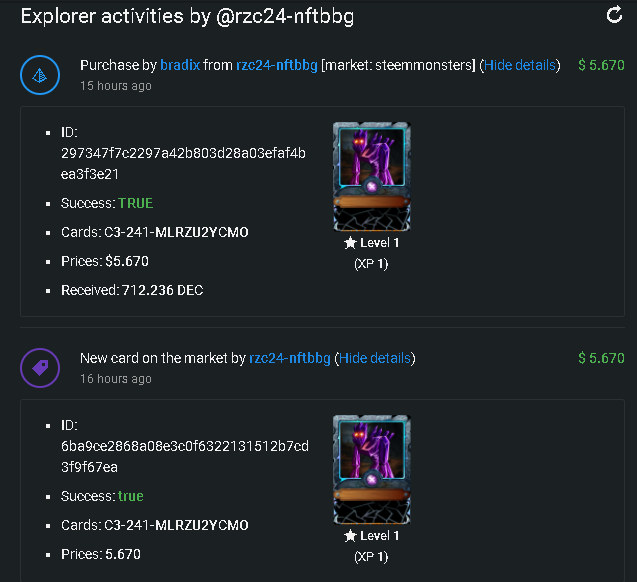
Task: Open rzc24-nftbbg link in market listing entry
Action: coord(290,358)
